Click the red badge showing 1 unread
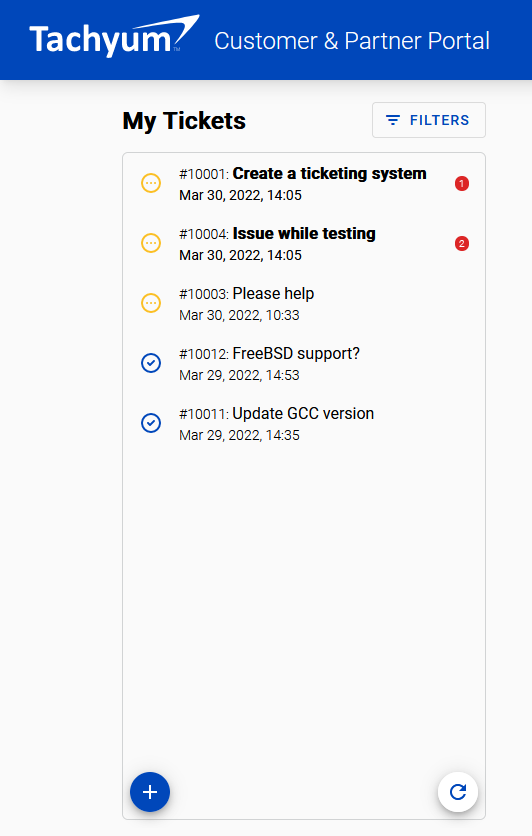532x836 pixels. pos(462,183)
